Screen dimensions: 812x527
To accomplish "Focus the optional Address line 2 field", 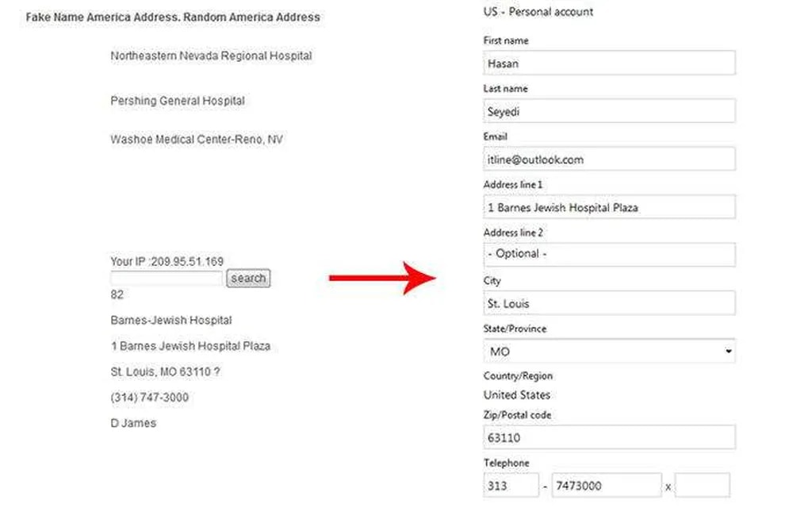I will (608, 254).
